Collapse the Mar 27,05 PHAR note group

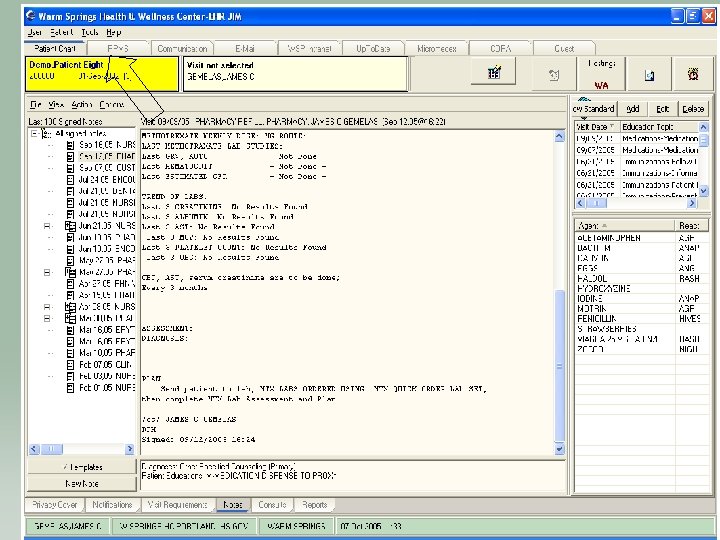48,272
